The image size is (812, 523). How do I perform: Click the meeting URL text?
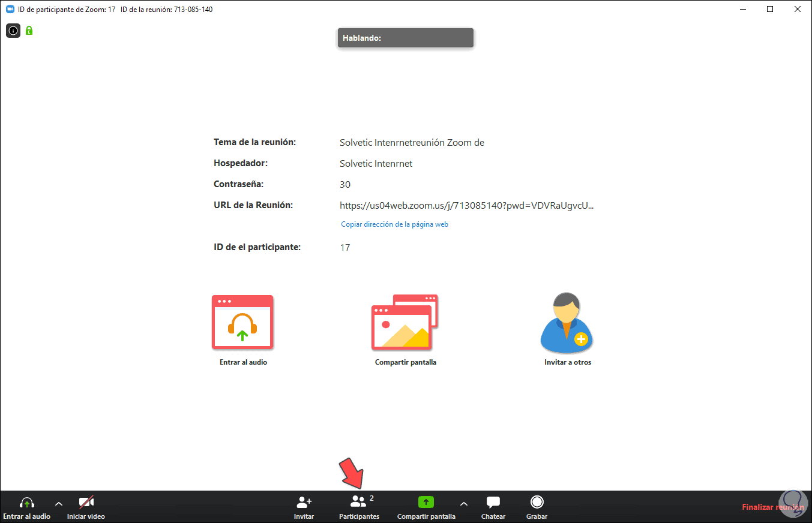click(466, 206)
